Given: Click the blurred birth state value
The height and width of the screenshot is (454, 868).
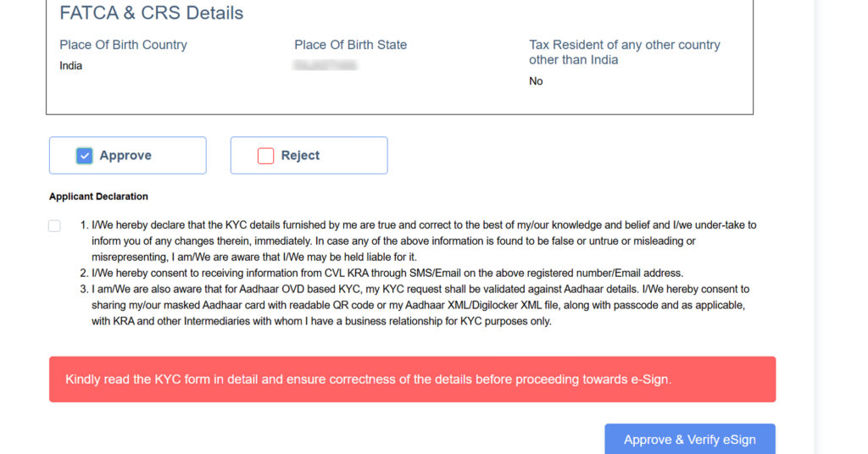Looking at the screenshot, I should click(x=325, y=65).
